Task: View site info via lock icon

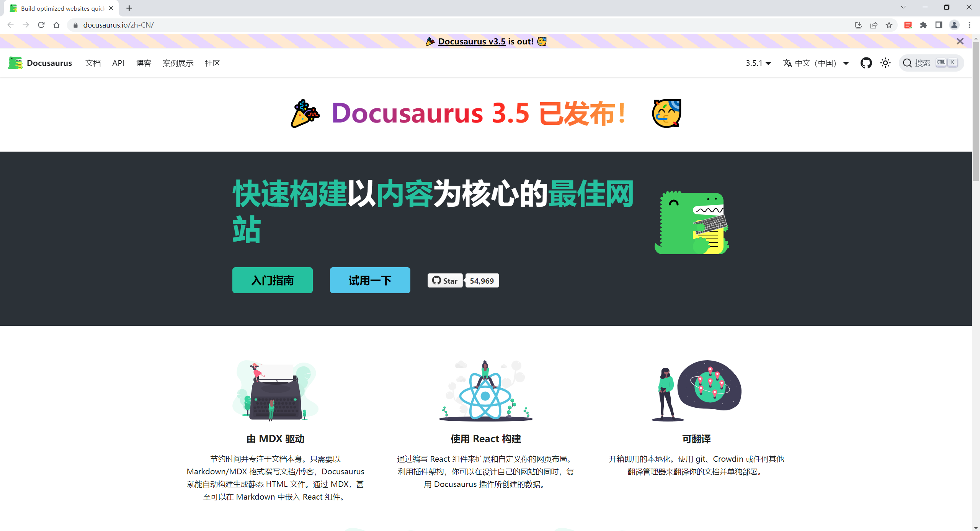Action: click(x=75, y=25)
